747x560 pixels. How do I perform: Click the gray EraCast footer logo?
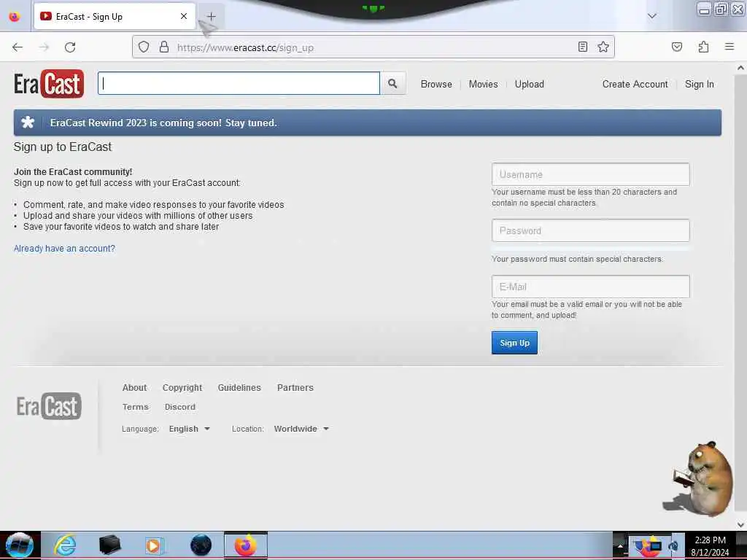pyautogui.click(x=49, y=405)
